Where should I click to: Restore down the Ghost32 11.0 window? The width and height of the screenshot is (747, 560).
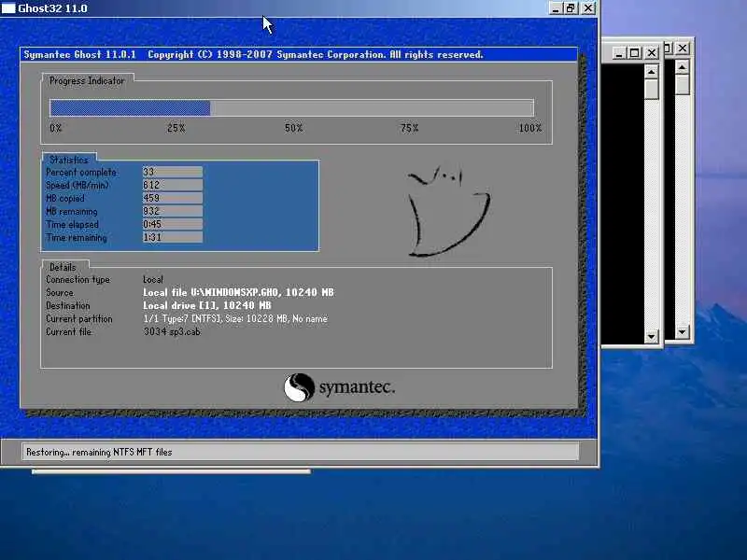[571, 8]
